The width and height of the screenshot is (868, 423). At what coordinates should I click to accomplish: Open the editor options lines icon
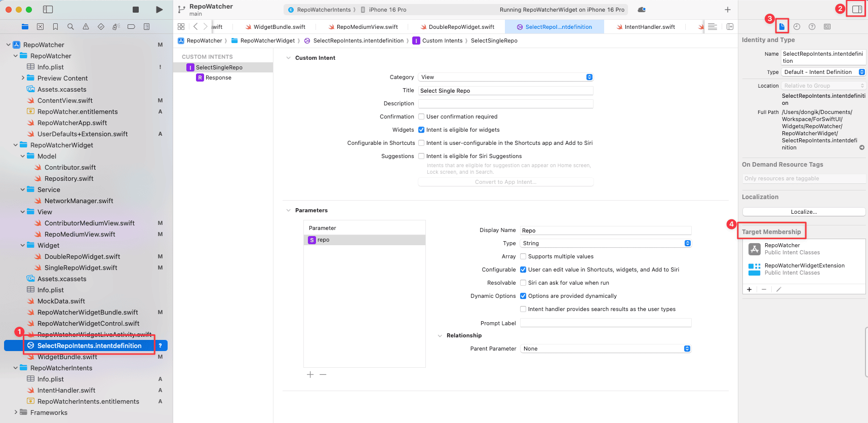[712, 26]
